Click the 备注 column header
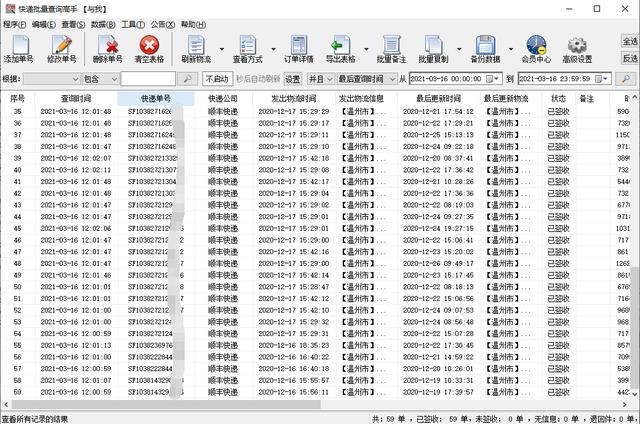The height and width of the screenshot is (424, 640). 587,98
